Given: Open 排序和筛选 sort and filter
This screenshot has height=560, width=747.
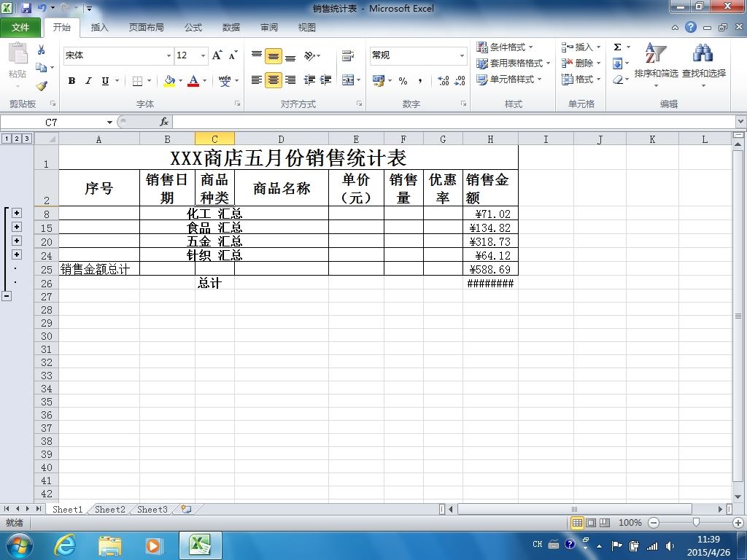Looking at the screenshot, I should point(656,65).
